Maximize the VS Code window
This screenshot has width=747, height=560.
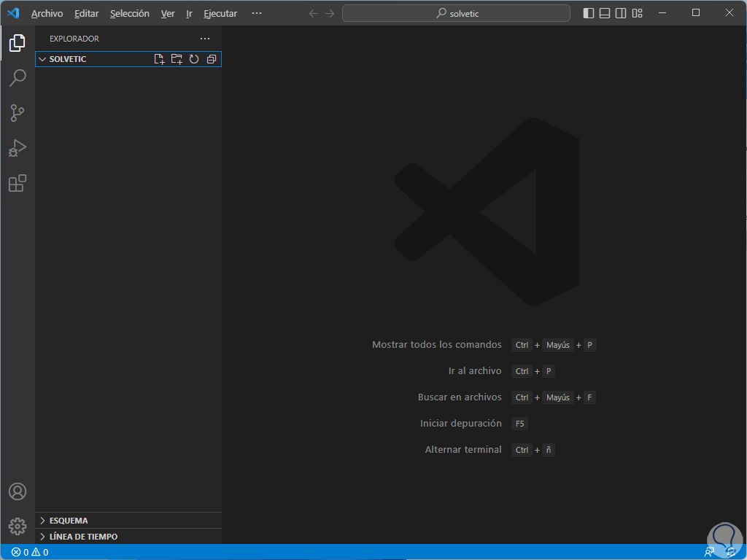[x=695, y=13]
